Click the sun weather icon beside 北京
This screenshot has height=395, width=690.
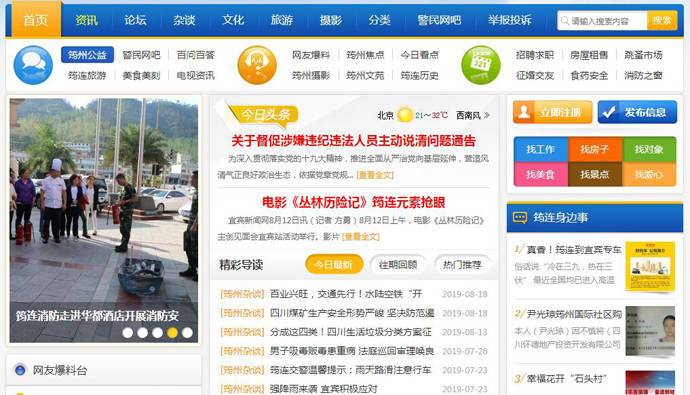[x=404, y=115]
